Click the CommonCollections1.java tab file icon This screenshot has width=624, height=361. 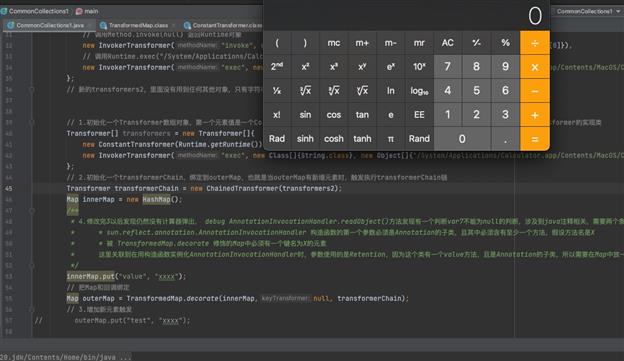[11, 25]
